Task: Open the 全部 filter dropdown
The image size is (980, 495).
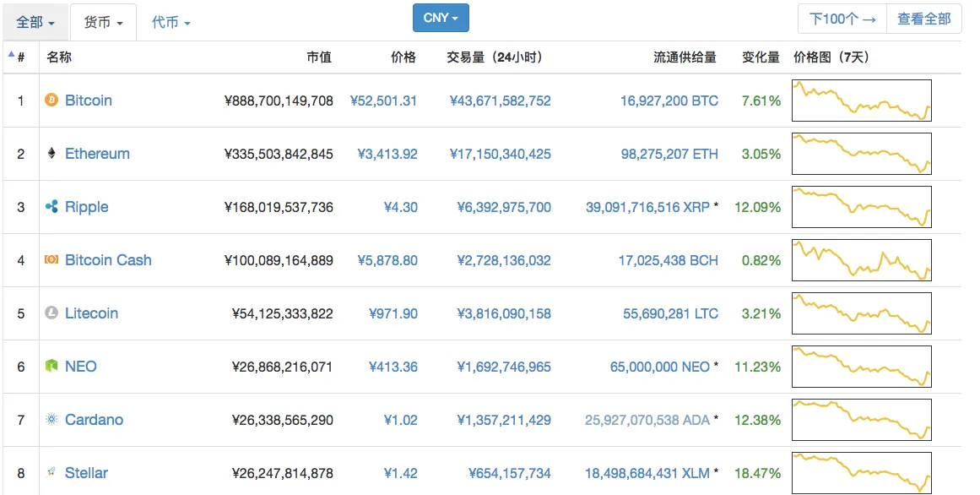Action: (x=35, y=23)
